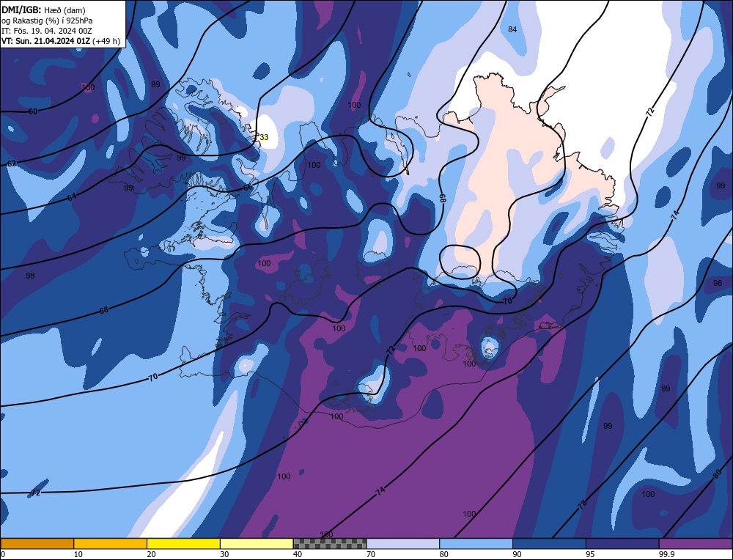
Task: Click the '20' legend scale tick label
Action: (151, 554)
